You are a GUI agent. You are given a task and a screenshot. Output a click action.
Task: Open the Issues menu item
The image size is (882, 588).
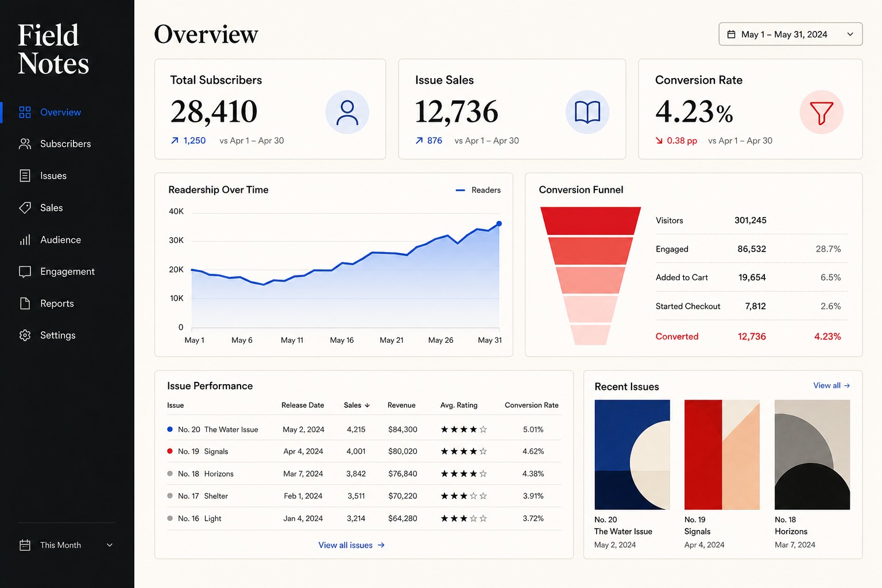[x=53, y=176]
